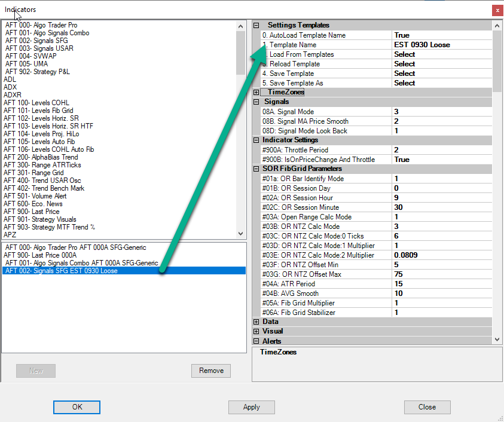Click the OK button
The image size is (504, 422).
(x=77, y=407)
